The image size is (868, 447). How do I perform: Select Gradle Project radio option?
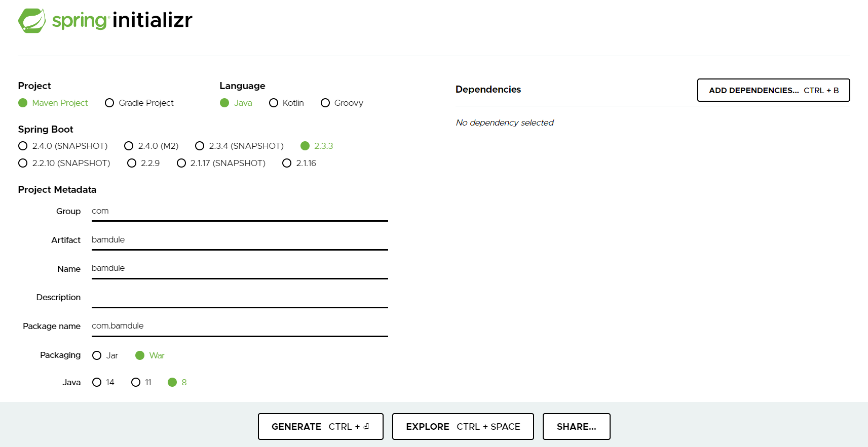point(139,103)
